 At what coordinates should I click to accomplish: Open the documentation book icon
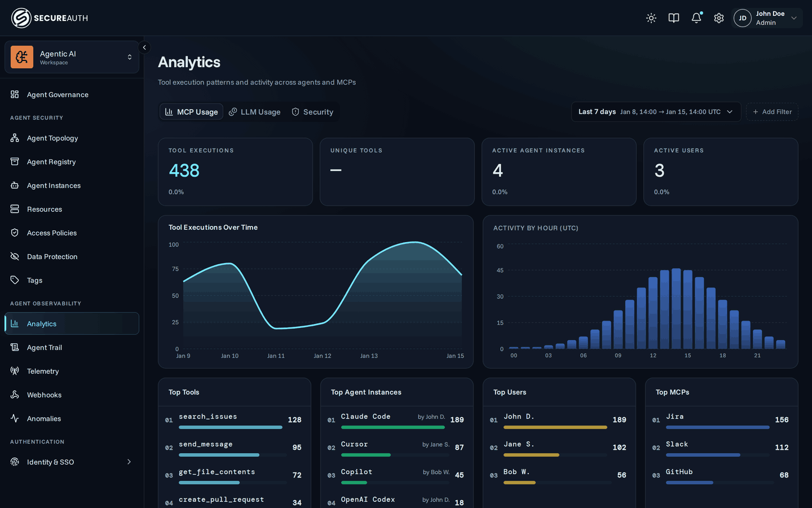pyautogui.click(x=674, y=18)
